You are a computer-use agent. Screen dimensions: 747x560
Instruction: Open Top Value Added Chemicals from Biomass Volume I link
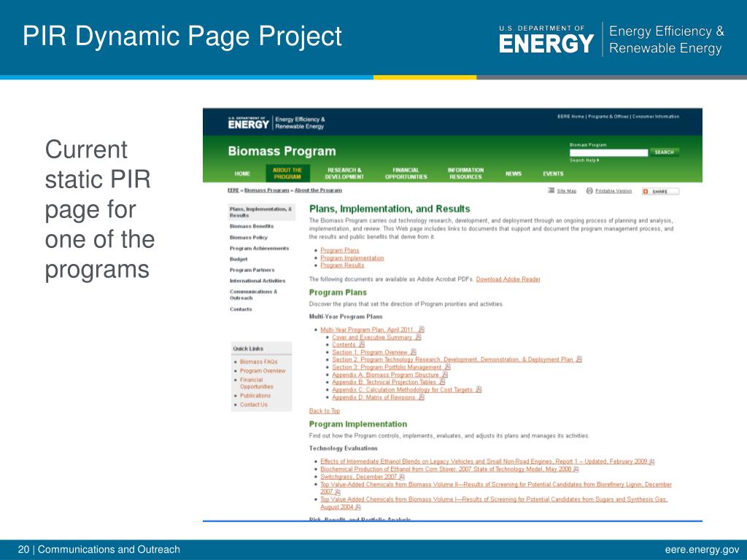pos(494,503)
